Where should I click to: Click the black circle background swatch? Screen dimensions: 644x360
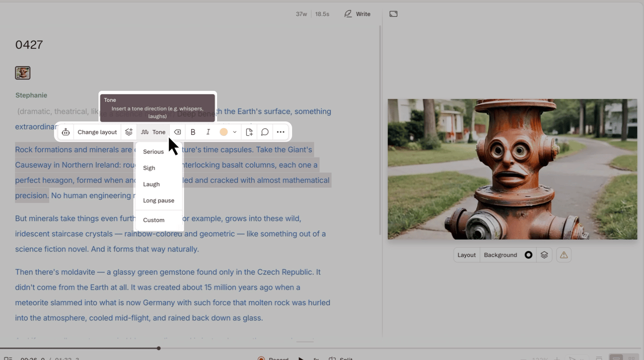click(x=528, y=255)
